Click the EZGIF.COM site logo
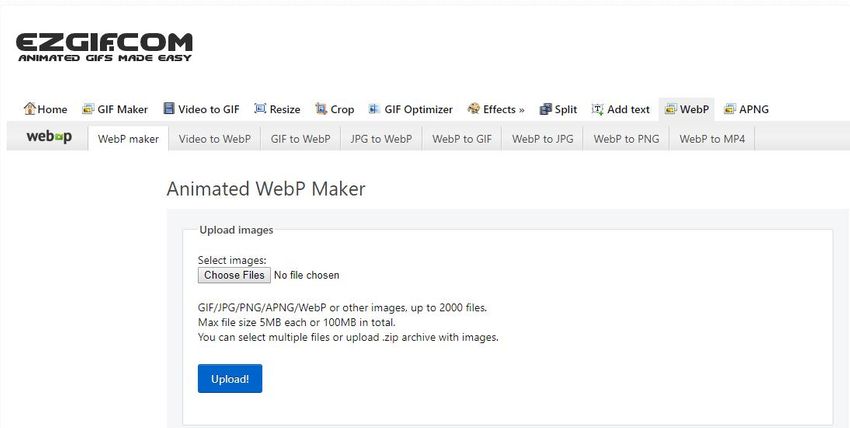Viewport: 850px width, 428px height. [104, 47]
